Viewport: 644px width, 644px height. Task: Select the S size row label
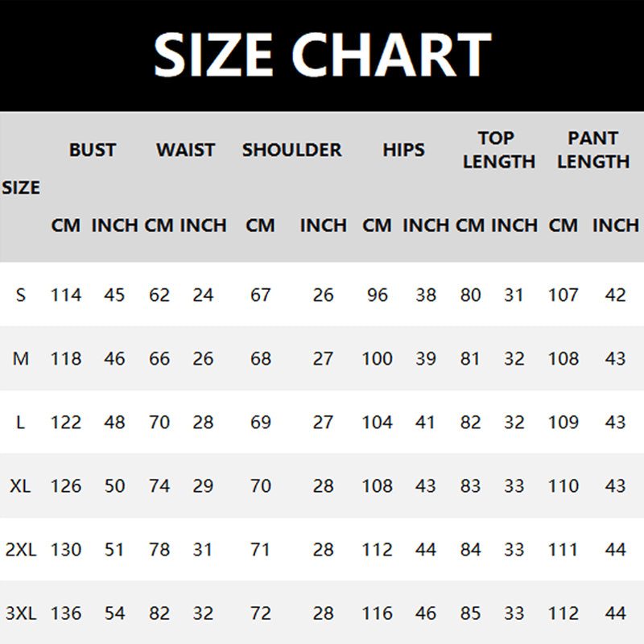[x=21, y=295]
